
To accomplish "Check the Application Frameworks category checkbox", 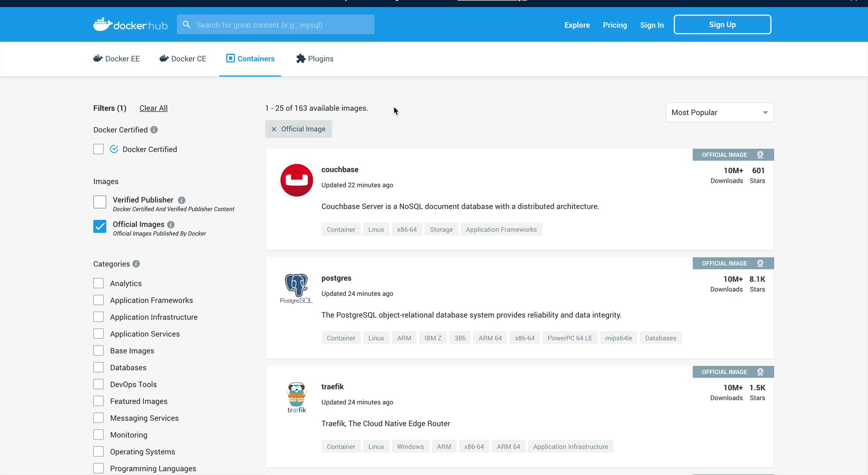I will click(99, 300).
